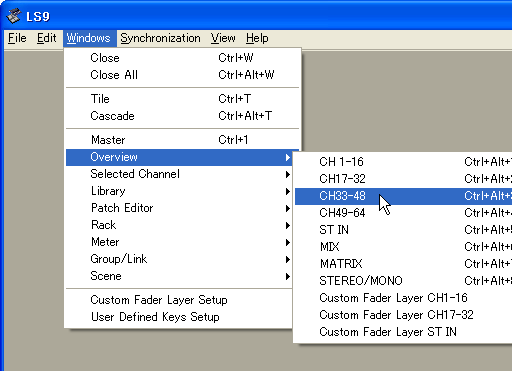Open Custom Fader Layer ST IN

tap(403, 332)
